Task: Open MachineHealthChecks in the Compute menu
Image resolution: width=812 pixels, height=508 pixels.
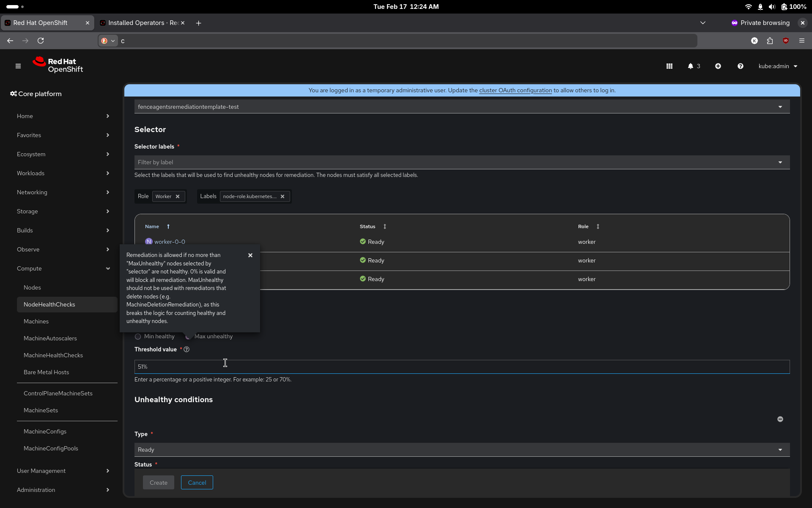Action: click(x=53, y=355)
